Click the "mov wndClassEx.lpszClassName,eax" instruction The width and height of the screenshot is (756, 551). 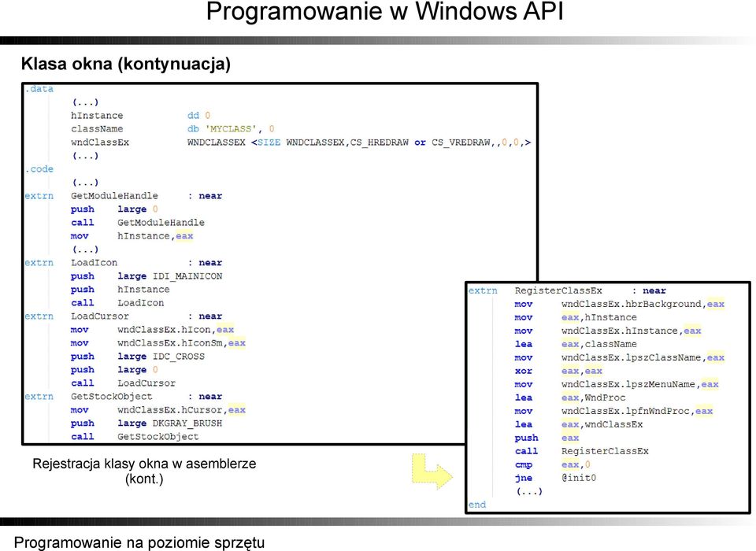(620, 357)
